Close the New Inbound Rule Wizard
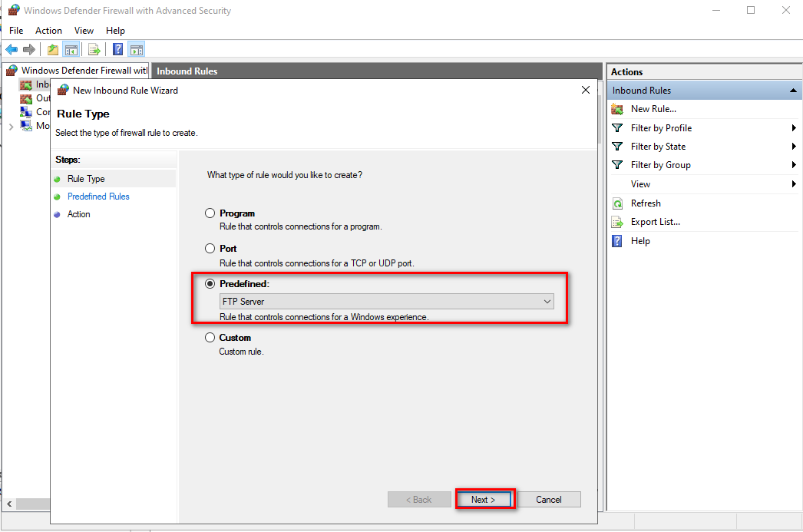Viewport: 803px width, 532px height. click(586, 90)
